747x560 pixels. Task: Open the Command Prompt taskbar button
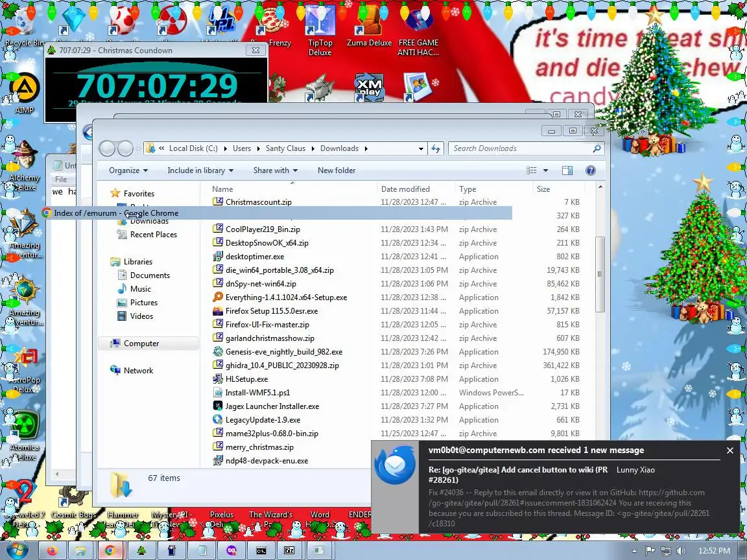[x=261, y=551]
